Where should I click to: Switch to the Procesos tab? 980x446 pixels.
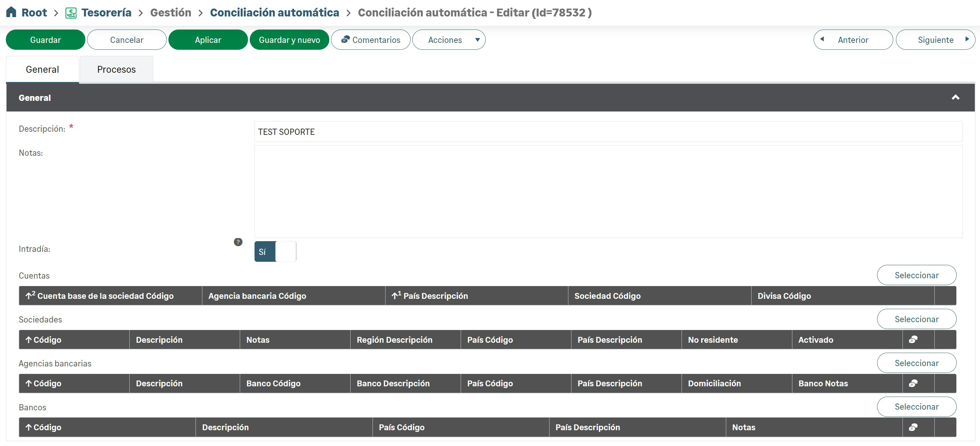(x=116, y=70)
